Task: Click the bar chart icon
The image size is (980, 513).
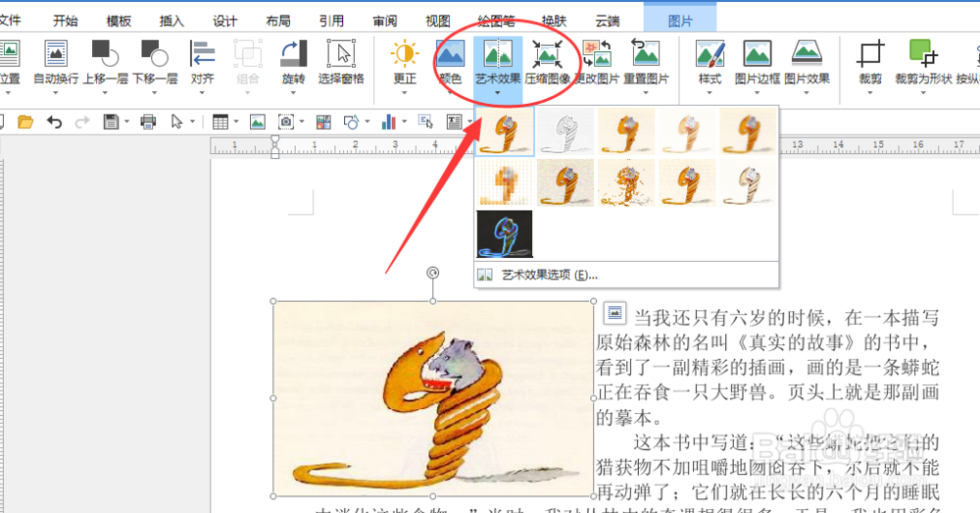Action: [389, 122]
